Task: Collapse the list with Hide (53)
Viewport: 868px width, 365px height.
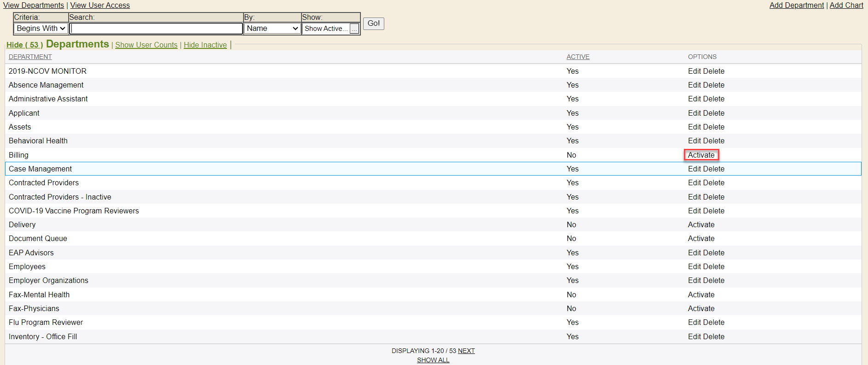Action: 24,45
